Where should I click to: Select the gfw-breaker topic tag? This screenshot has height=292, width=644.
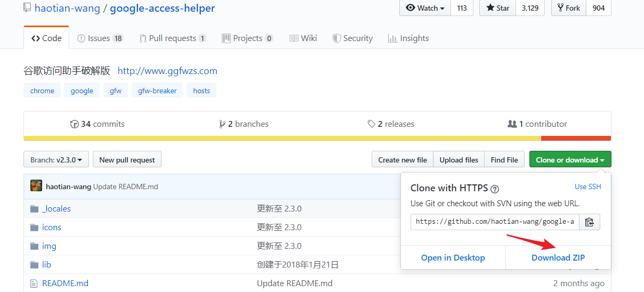click(157, 91)
